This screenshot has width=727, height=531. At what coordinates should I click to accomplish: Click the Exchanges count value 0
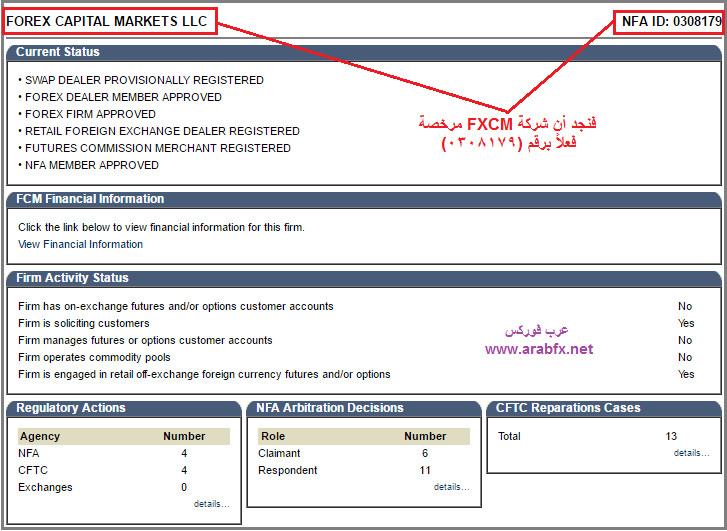point(184,487)
